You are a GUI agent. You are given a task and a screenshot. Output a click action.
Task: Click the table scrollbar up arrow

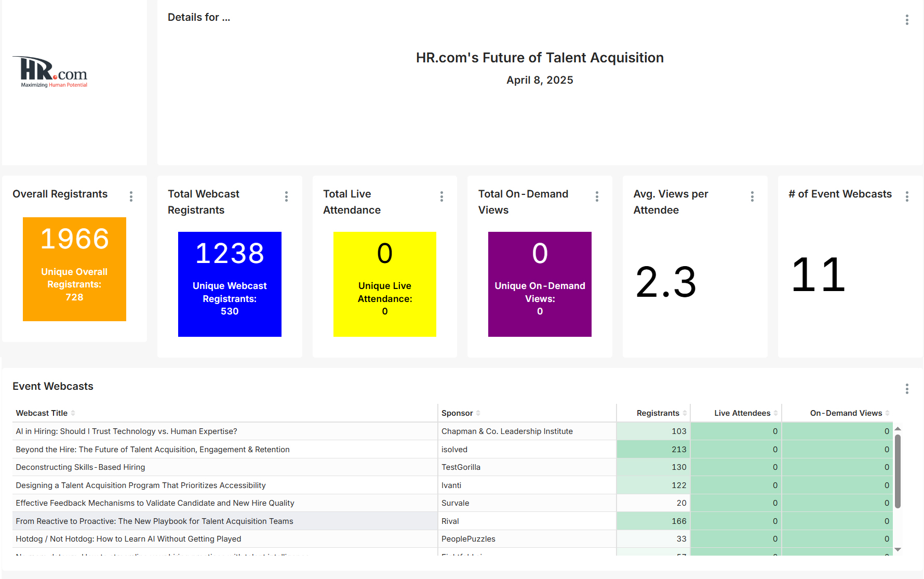(898, 429)
